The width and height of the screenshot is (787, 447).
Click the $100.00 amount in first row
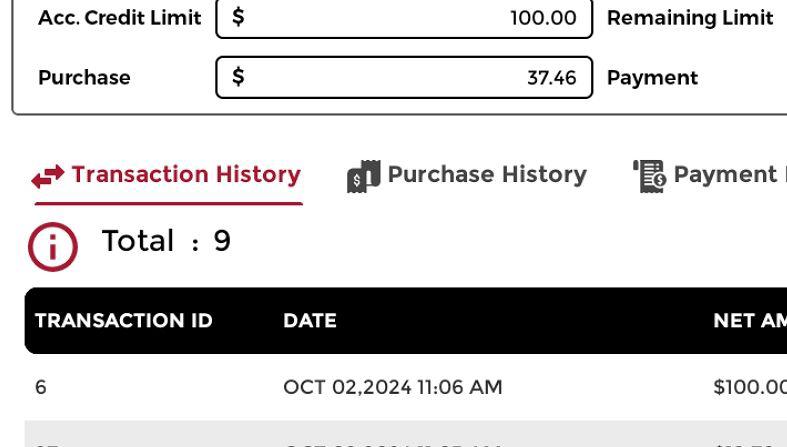click(749, 387)
